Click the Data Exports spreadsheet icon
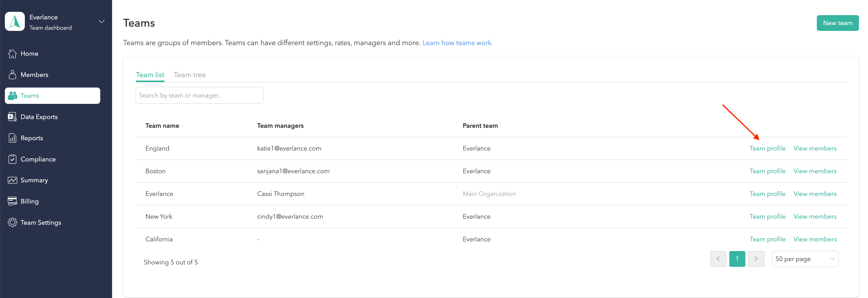868x298 pixels. point(12,117)
